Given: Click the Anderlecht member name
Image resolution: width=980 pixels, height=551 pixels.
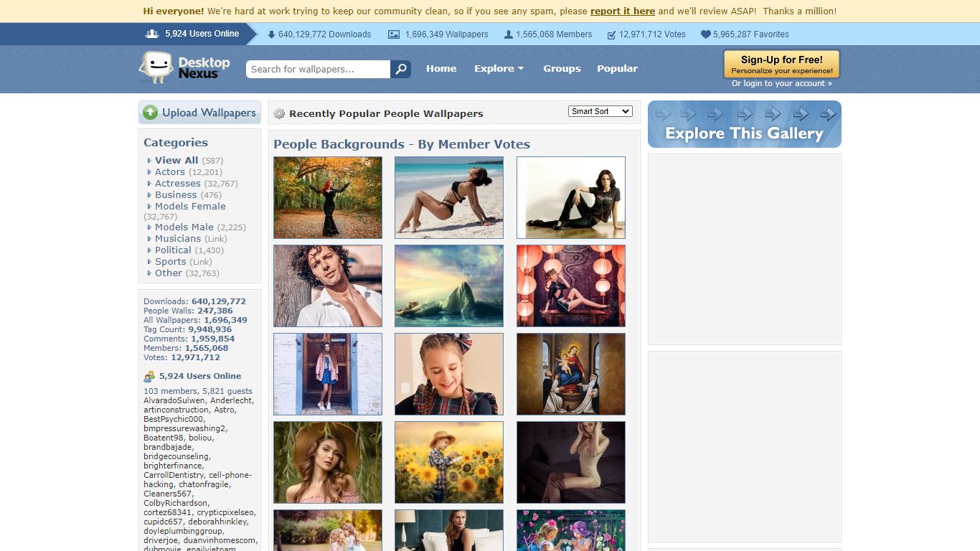Looking at the screenshot, I should pyautogui.click(x=231, y=400).
